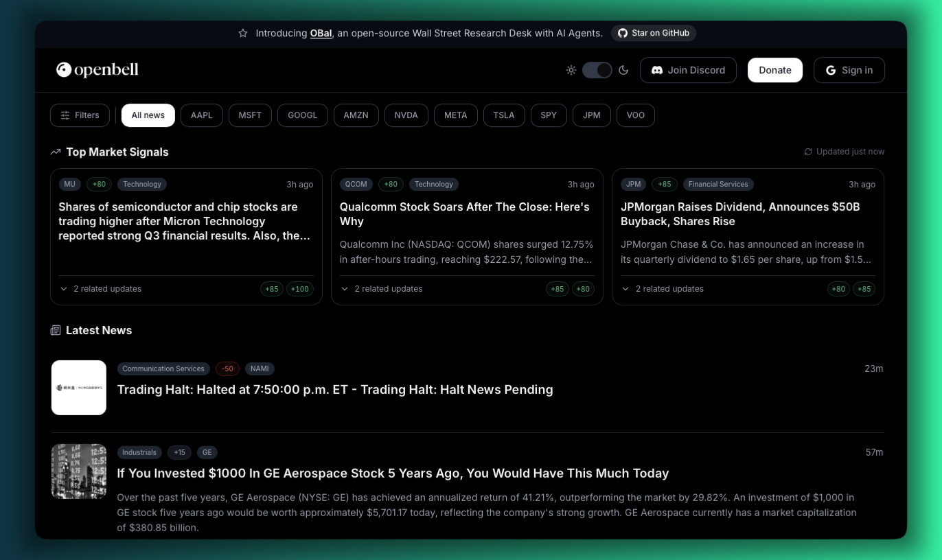This screenshot has height=560, width=942.
Task: Expand related updates on Qualcomm card
Action: [x=382, y=289]
